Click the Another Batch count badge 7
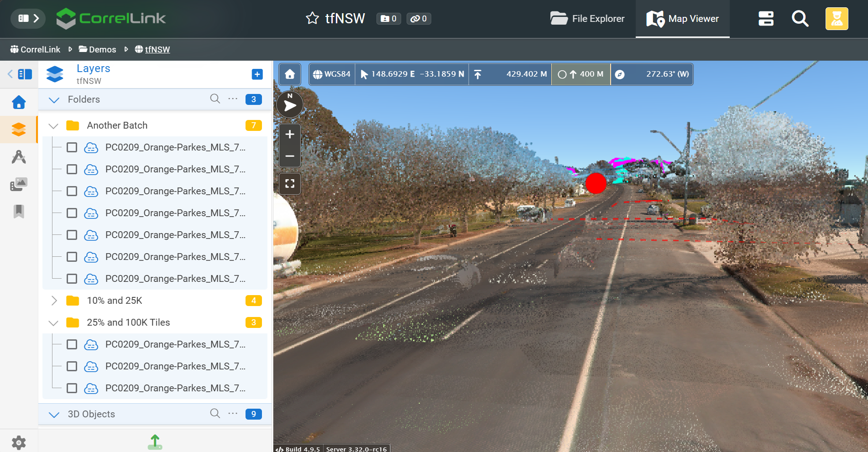868x452 pixels. pos(253,125)
